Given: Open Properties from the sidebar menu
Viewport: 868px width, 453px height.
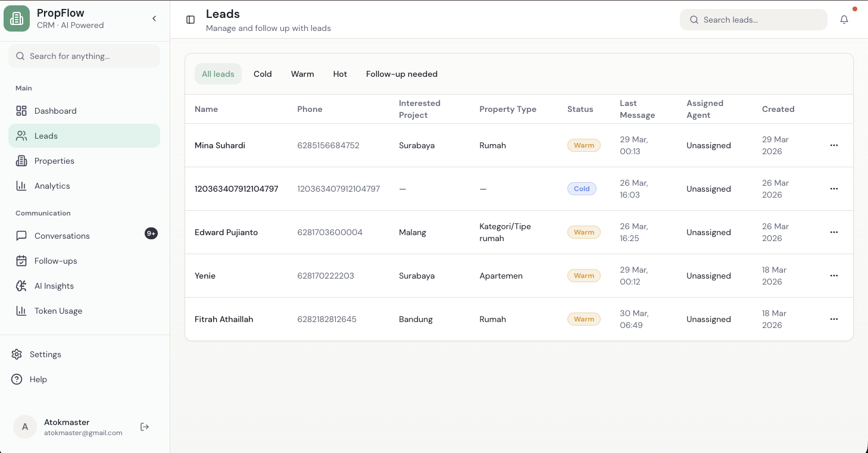Looking at the screenshot, I should [84, 161].
